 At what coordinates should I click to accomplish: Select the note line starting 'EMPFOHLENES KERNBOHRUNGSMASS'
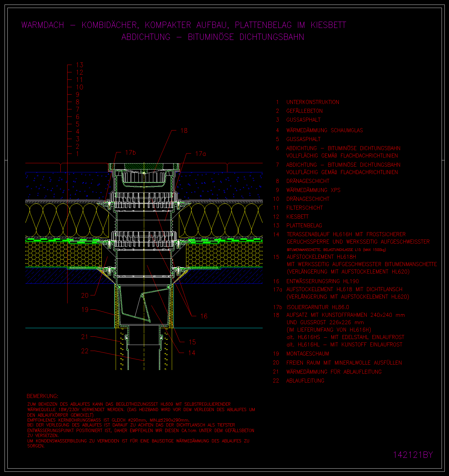point(108,420)
